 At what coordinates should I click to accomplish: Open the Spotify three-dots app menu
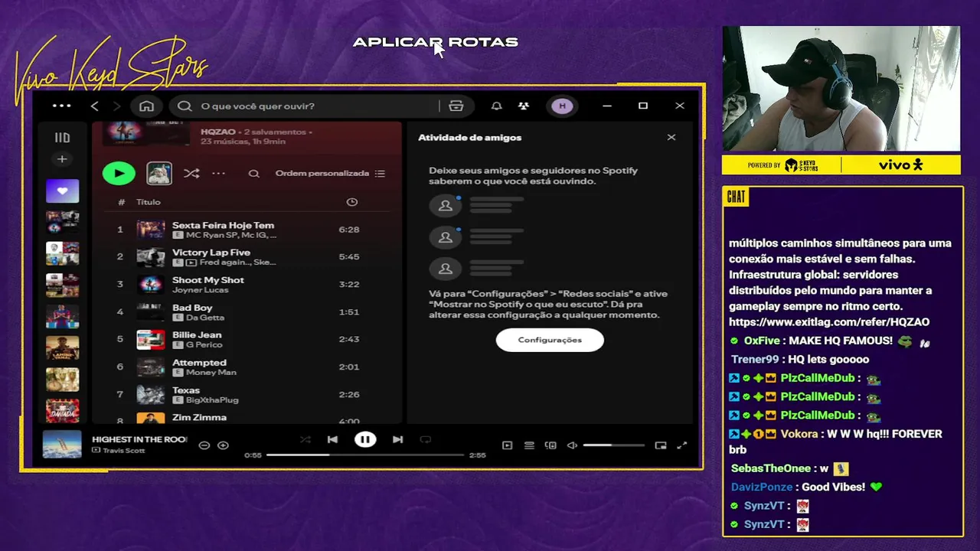(62, 106)
